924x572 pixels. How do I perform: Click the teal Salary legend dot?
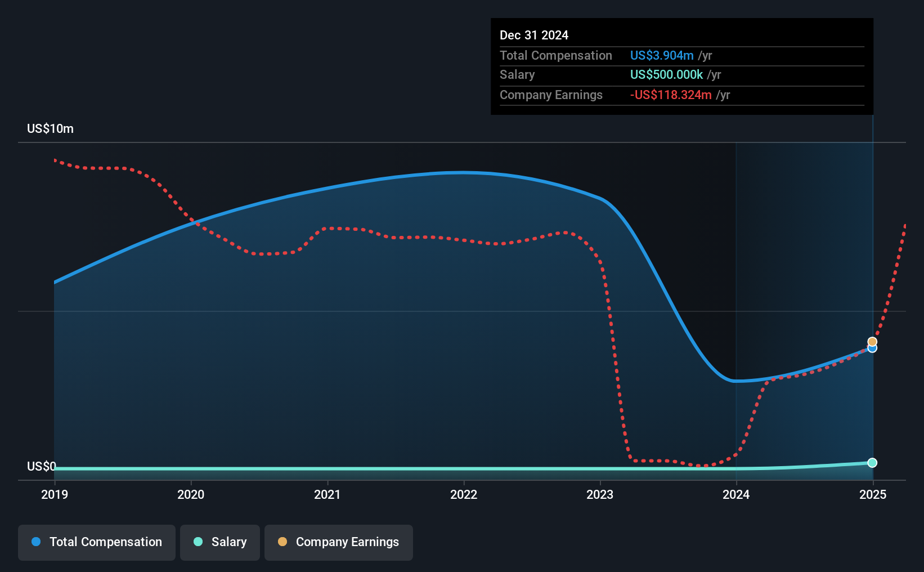[198, 542]
